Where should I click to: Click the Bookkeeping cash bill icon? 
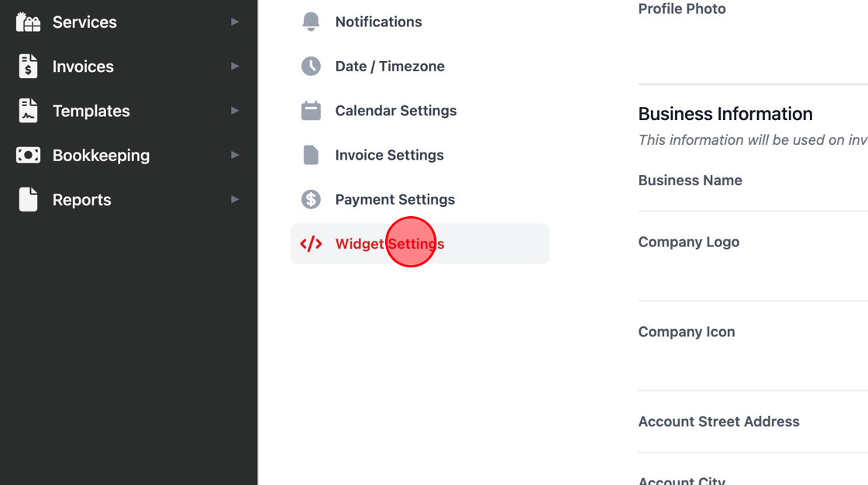click(28, 155)
